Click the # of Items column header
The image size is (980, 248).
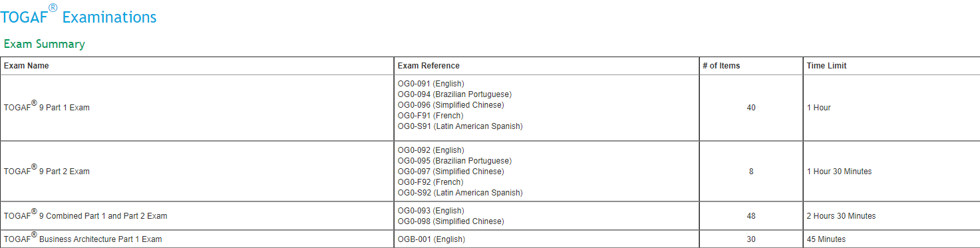[x=721, y=66]
